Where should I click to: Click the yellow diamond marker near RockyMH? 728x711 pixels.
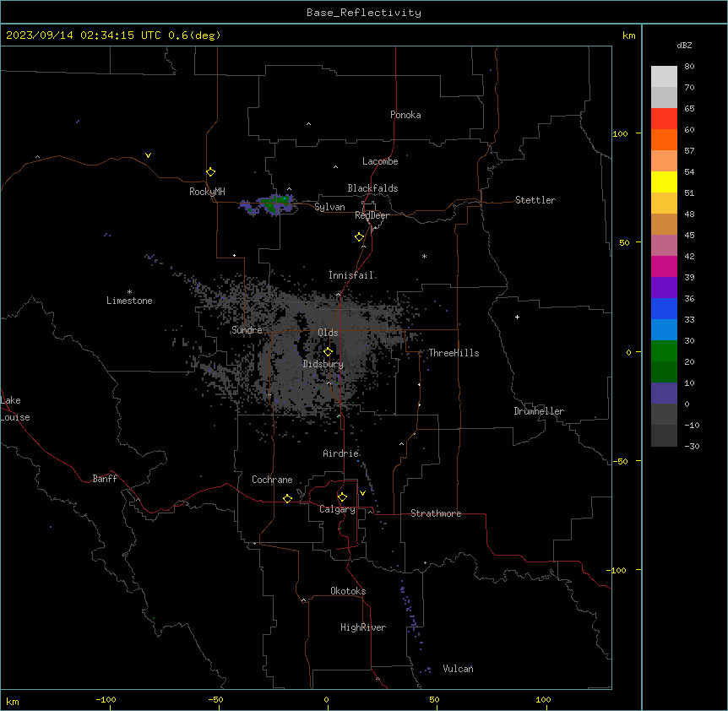coord(210,172)
